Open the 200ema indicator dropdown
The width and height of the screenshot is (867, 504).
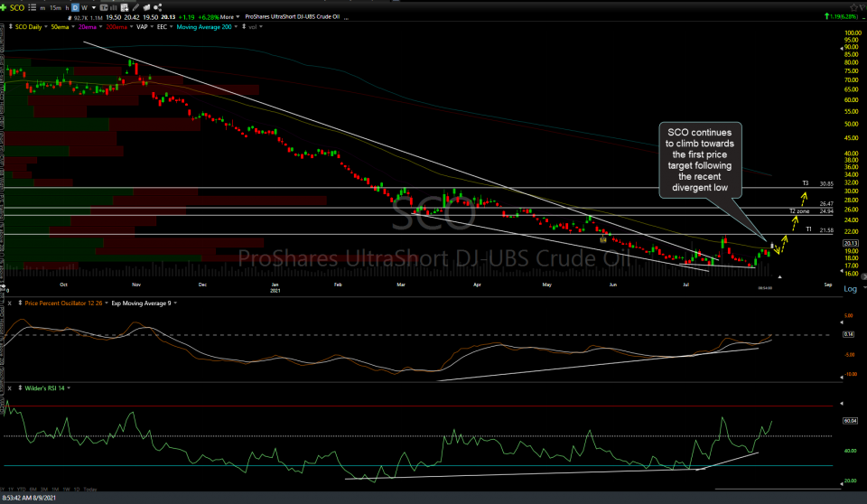(131, 26)
